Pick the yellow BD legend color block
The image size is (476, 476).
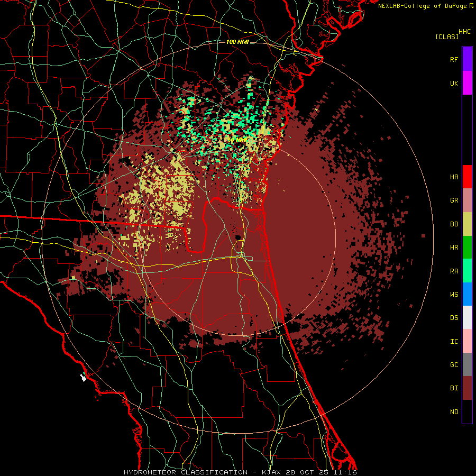pos(467,224)
